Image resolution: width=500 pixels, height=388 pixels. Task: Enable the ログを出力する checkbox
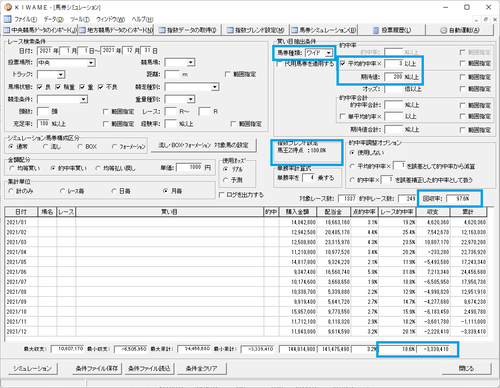click(221, 195)
